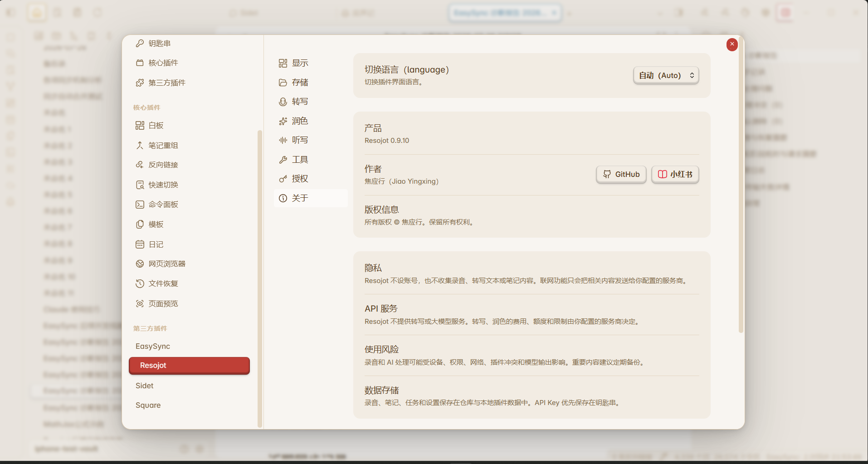Click the 授权 license key icon

(283, 179)
